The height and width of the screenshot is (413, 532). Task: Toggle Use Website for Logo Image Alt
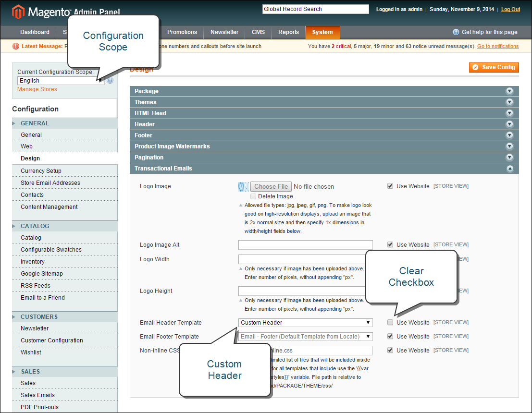click(390, 244)
